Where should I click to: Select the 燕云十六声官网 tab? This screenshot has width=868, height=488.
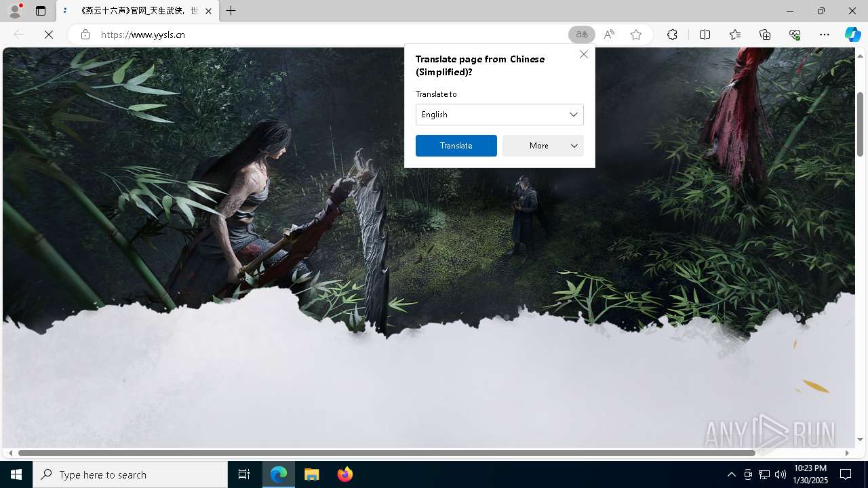tap(138, 11)
